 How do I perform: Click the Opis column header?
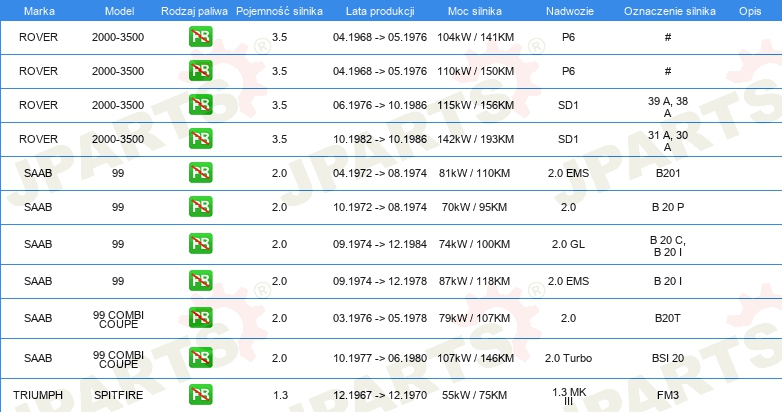pyautogui.click(x=750, y=11)
